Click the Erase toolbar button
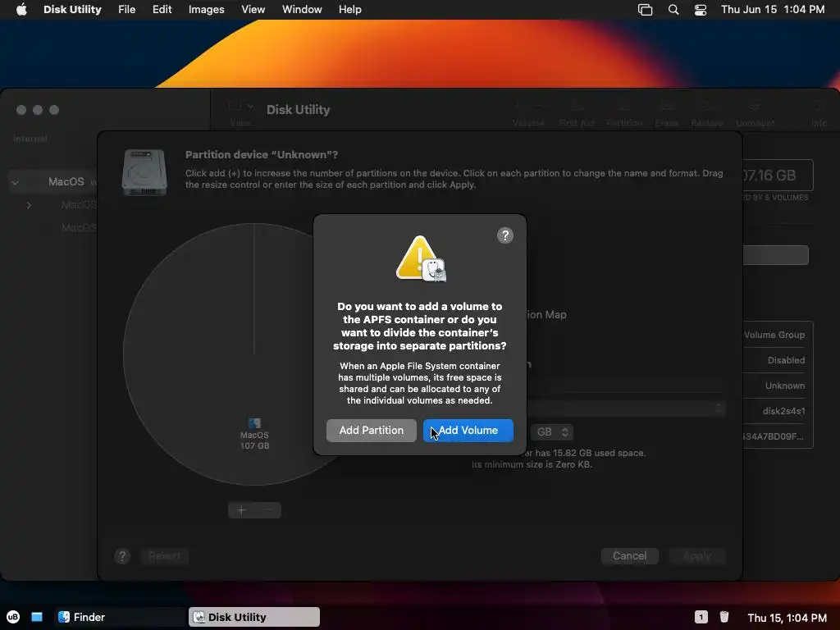Viewport: 840px width, 630px height. [x=666, y=114]
